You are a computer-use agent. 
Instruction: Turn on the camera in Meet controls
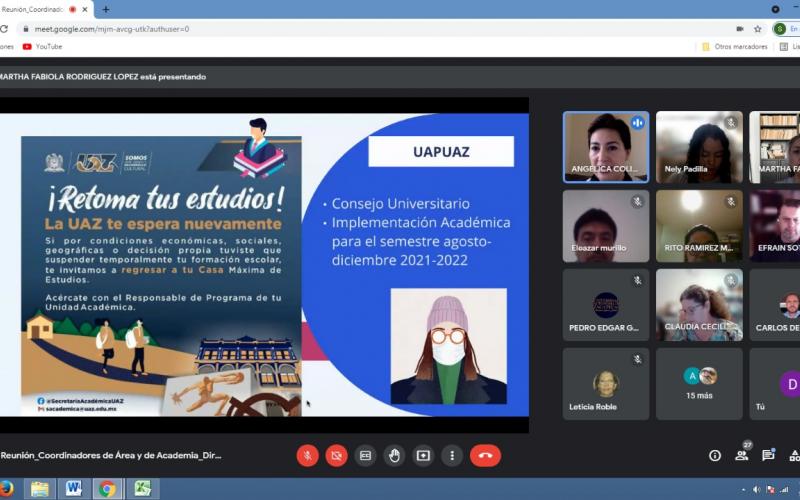click(336, 456)
